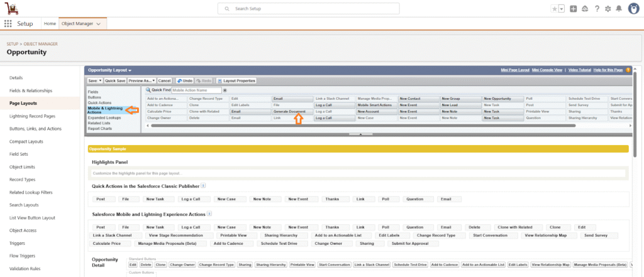Image resolution: width=644 pixels, height=277 pixels.
Task: Click the Layout Properties button
Action: click(236, 81)
